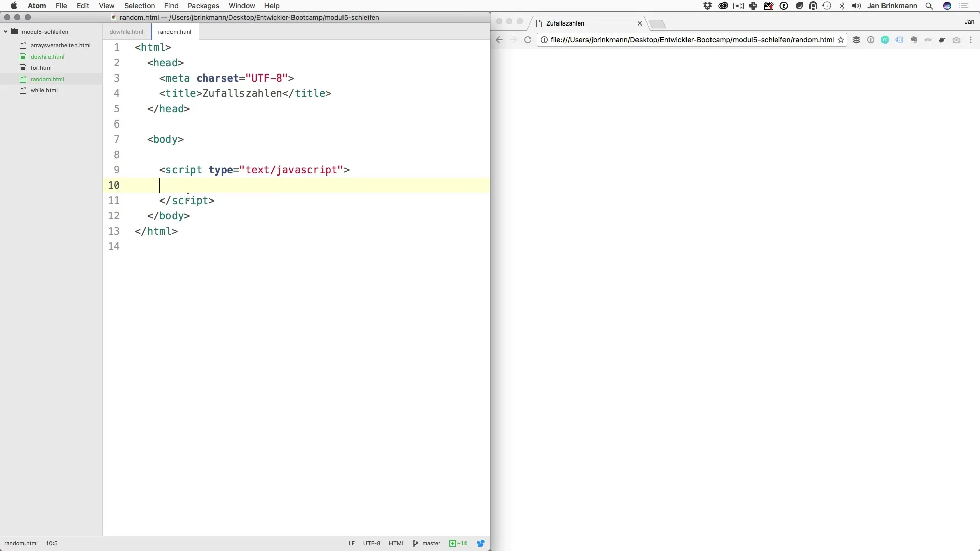Open the Find menu
This screenshot has width=980, height=551.
point(171,6)
